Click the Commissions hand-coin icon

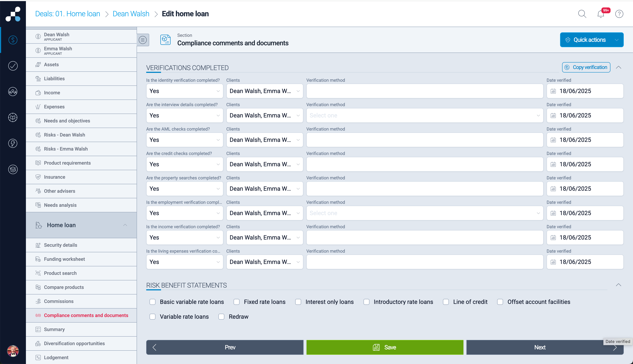(x=38, y=301)
